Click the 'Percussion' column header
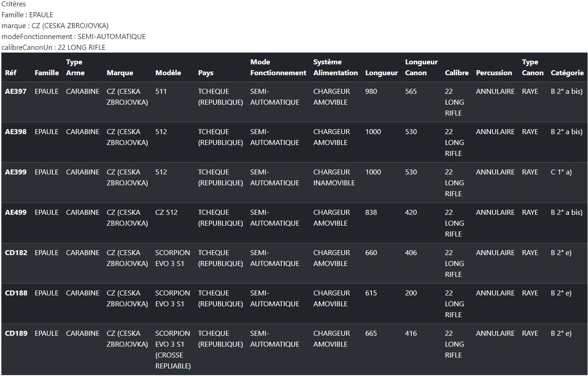The width and height of the screenshot is (588, 377). pos(494,72)
